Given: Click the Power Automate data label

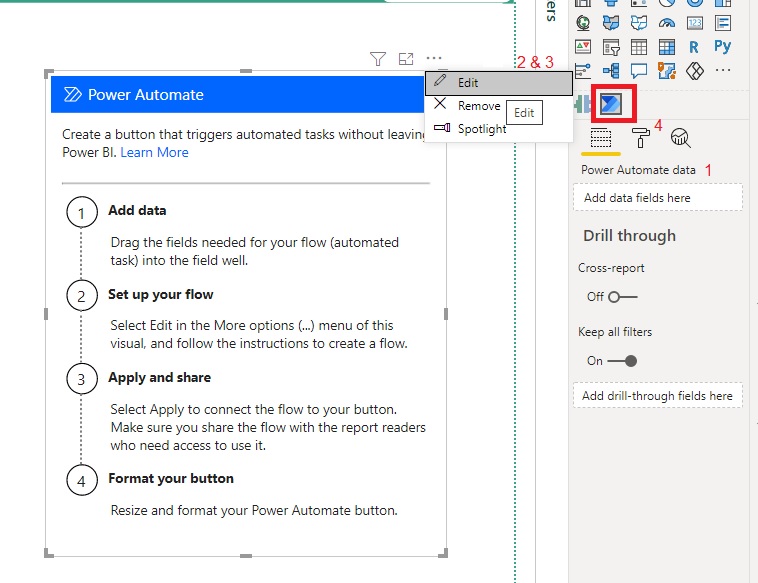Looking at the screenshot, I should click(x=638, y=170).
